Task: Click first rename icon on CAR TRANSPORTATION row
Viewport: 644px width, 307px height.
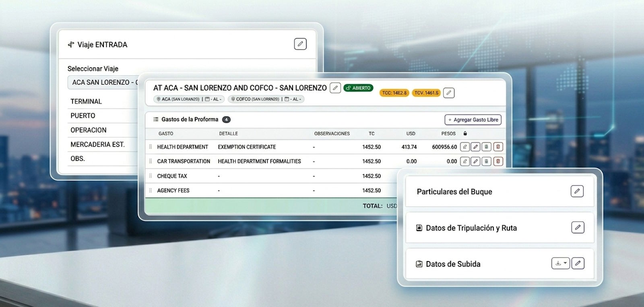Action: [x=465, y=161]
